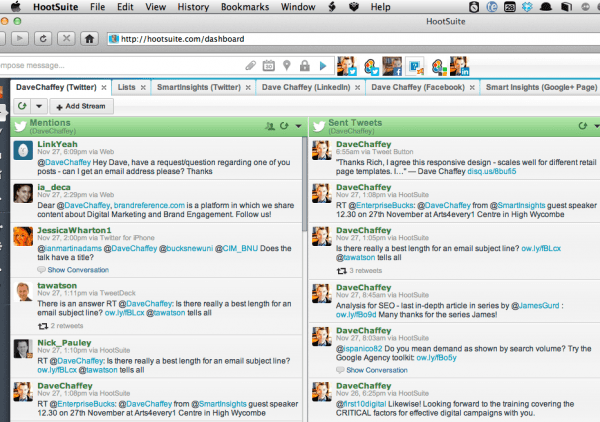600x422 pixels.
Task: Open @first10digital mention link
Action: [x=362, y=404]
